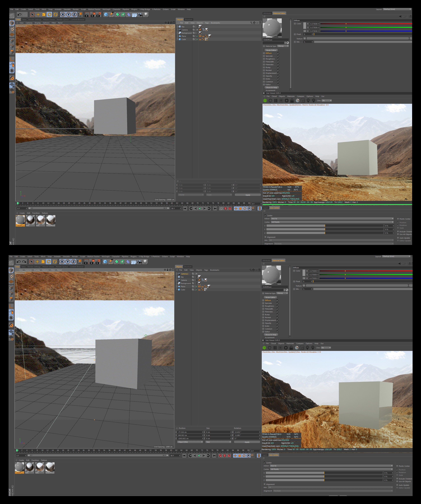The height and width of the screenshot is (504, 421).
Task: Select the Move tool in the upper window's toolbar
Action: 38,15
